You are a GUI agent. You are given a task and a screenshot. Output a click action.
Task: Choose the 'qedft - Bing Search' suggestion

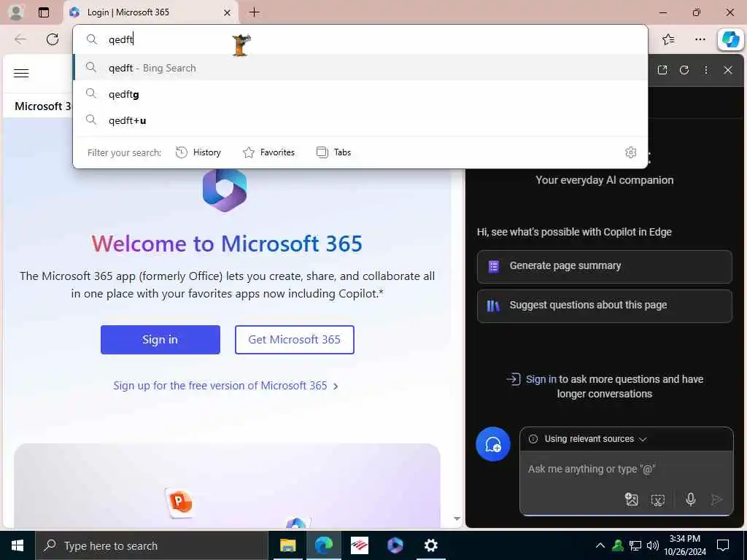[360, 68]
